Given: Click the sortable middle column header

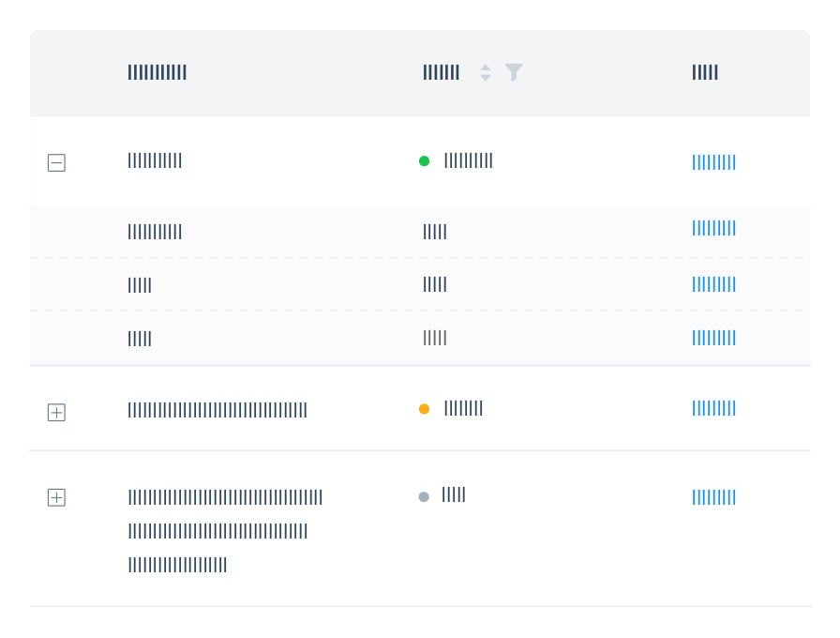Looking at the screenshot, I should point(441,72).
